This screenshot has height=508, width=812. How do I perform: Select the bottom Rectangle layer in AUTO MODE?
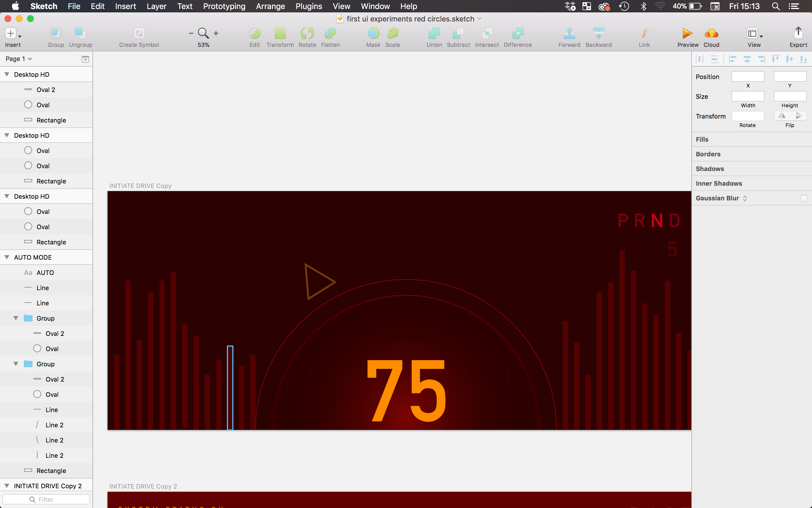click(46, 471)
